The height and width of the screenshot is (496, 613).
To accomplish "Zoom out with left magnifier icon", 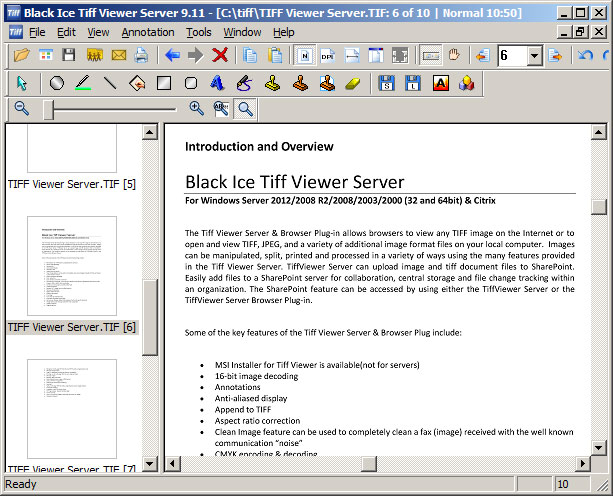I will 22,109.
